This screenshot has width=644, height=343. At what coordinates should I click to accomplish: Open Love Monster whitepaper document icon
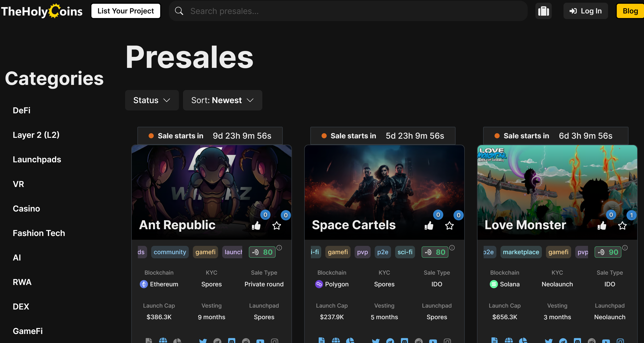[495, 340]
